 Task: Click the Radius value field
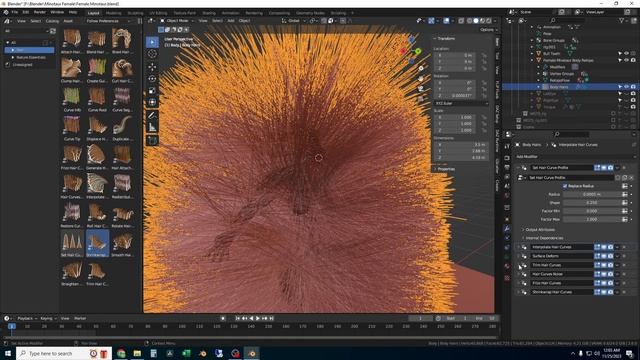point(591,194)
